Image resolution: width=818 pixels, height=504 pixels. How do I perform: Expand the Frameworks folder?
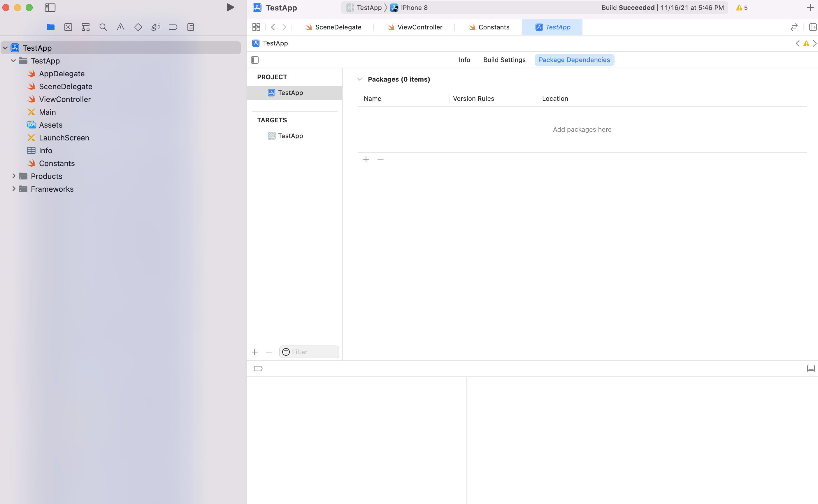tap(14, 189)
